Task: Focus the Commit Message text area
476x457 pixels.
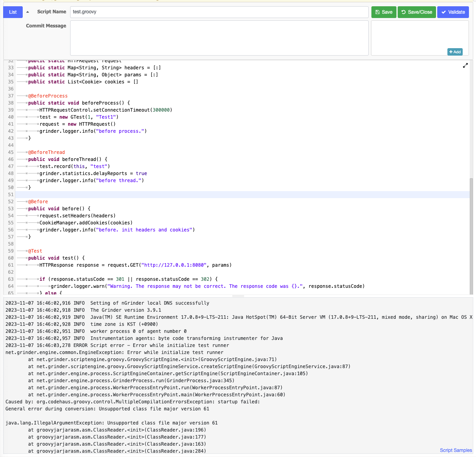Action: pos(219,38)
